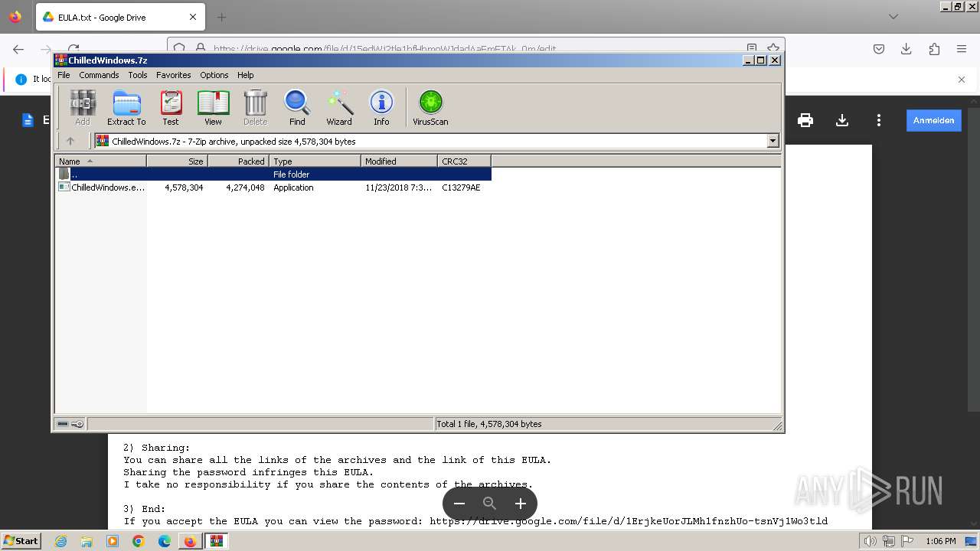Click the Delete toolbar icon in WinRAR
980x551 pixels.
coord(256,107)
